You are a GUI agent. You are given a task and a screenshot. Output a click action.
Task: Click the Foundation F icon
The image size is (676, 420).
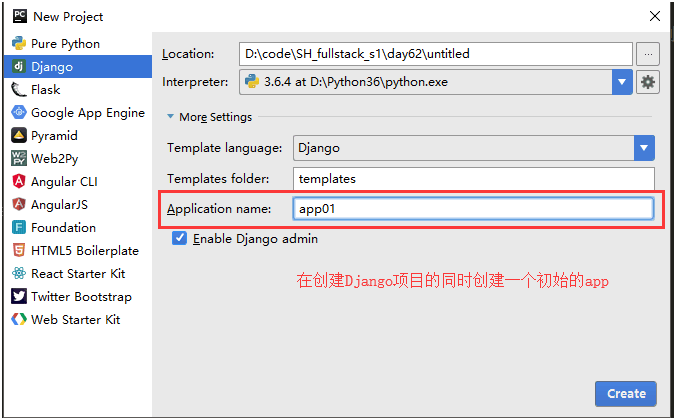[19, 227]
